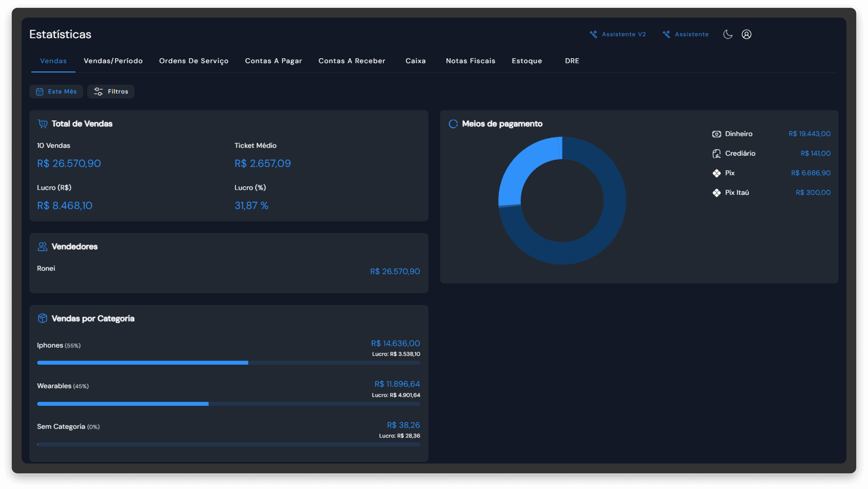Click the Crediário payment icon
Viewport: 868px width, 489px height.
tap(716, 154)
